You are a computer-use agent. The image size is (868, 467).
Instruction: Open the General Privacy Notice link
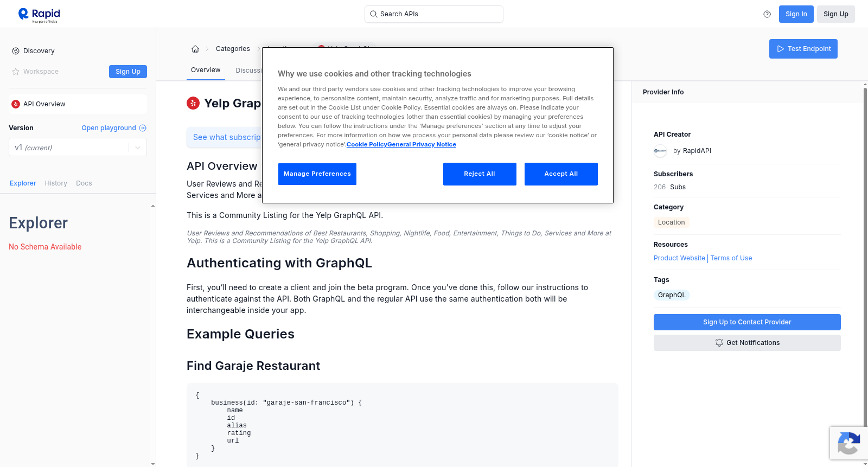coord(422,144)
